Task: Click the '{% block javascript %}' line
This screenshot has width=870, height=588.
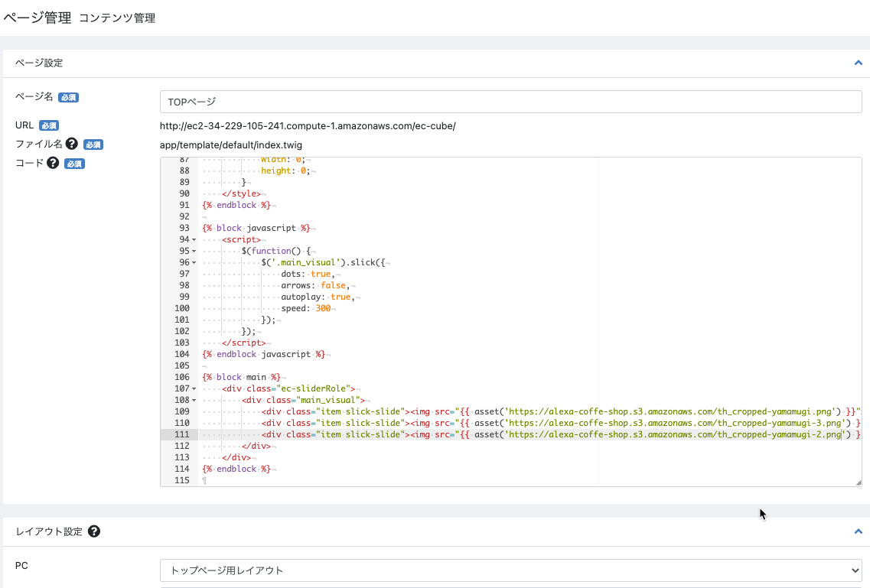Action: click(256, 228)
